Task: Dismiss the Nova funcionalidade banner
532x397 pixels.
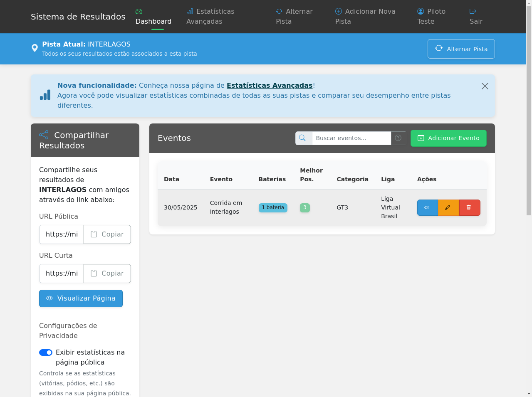Action: pyautogui.click(x=485, y=86)
